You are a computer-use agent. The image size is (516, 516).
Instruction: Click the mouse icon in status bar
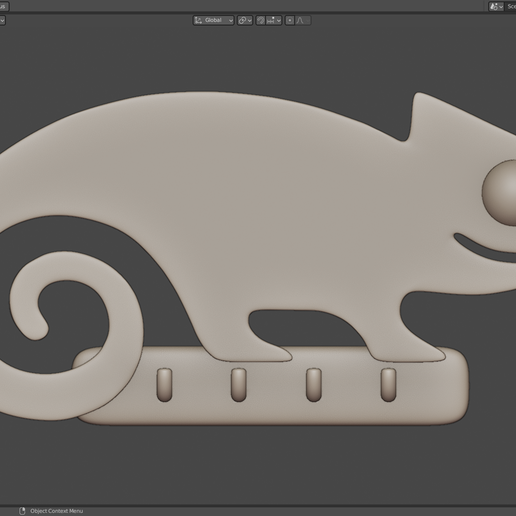click(x=22, y=511)
